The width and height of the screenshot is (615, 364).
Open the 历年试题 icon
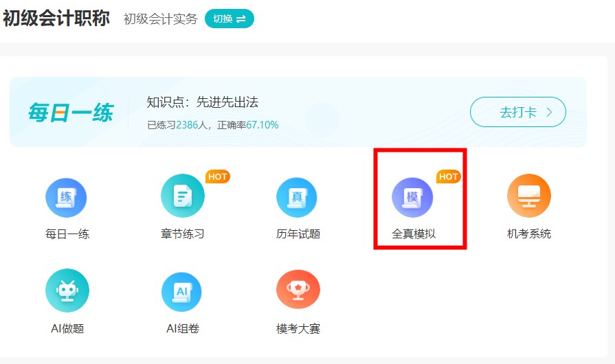[298, 198]
